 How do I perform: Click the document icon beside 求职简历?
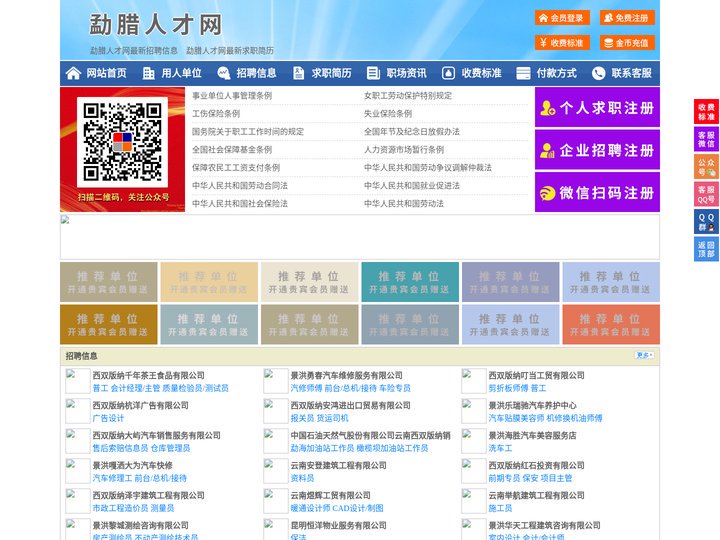tap(298, 73)
